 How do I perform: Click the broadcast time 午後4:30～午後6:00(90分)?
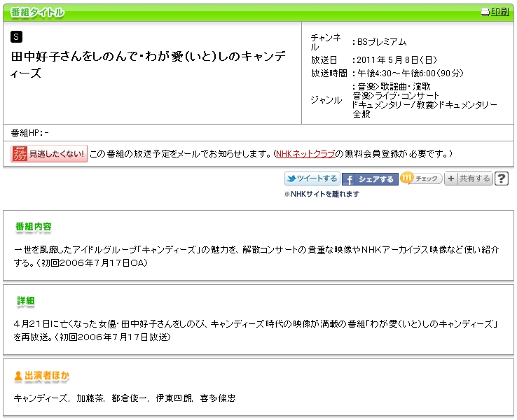click(411, 73)
